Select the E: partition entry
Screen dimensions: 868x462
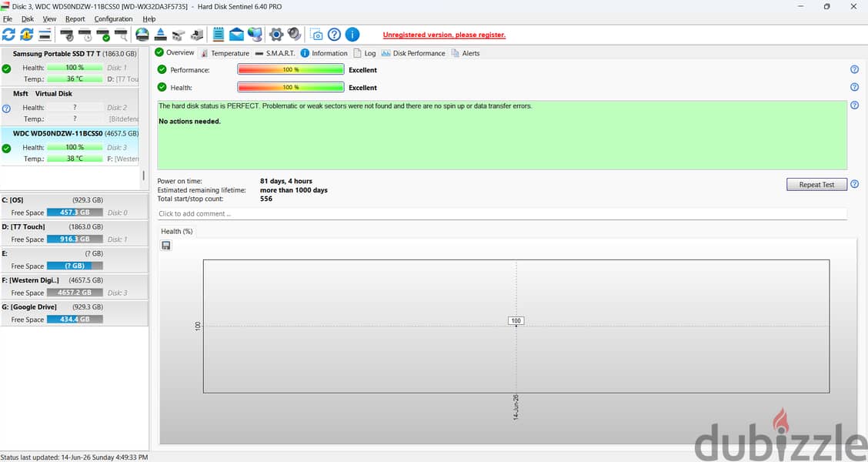pos(74,259)
